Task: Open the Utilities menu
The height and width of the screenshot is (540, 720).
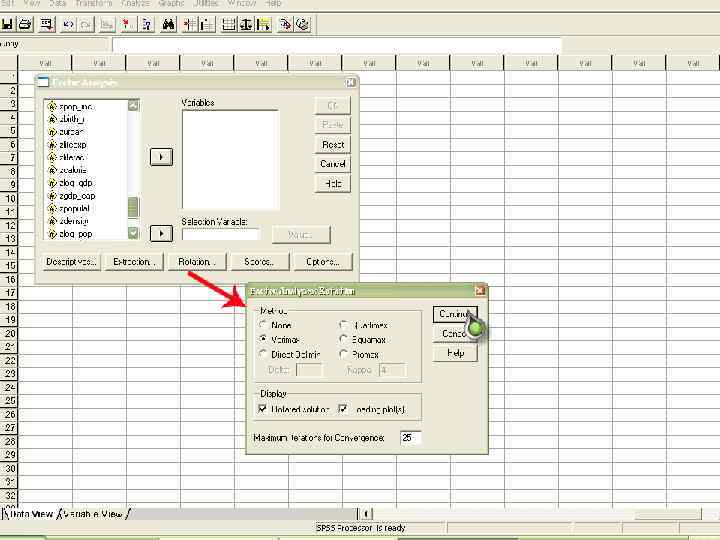Action: (206, 3)
